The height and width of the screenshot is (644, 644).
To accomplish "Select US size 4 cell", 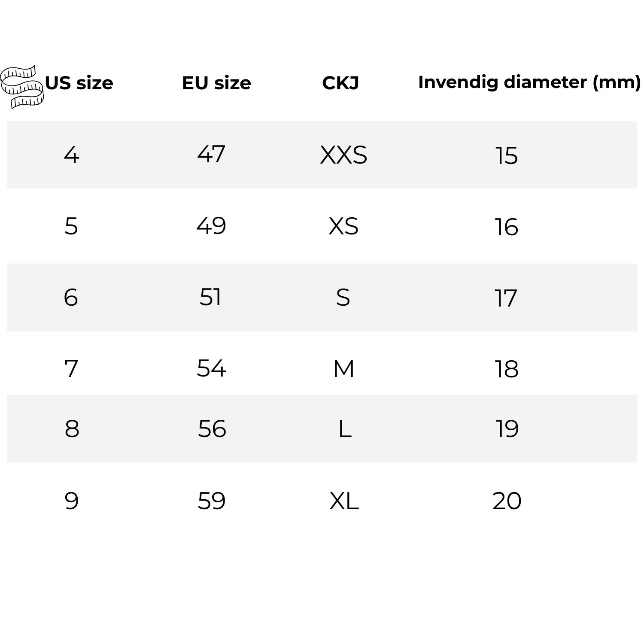I will [71, 155].
